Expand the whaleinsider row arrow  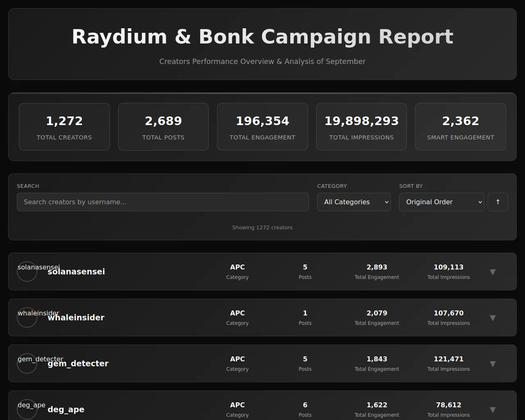point(493,318)
